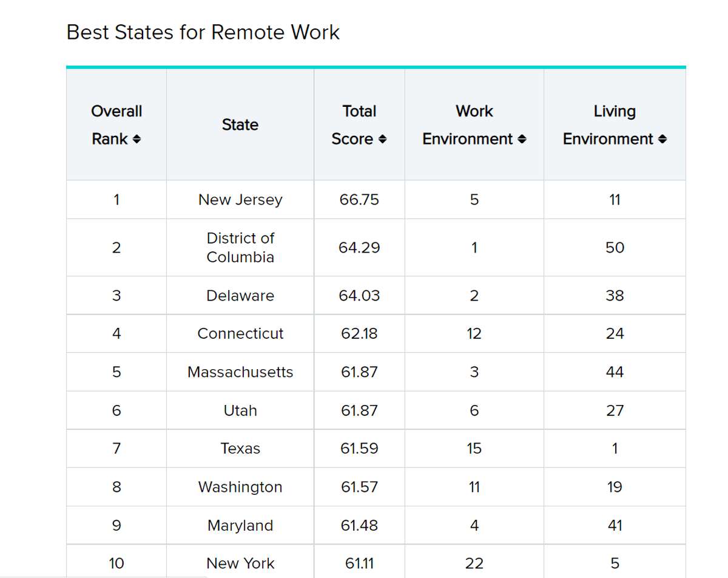Click Texas Living Environment rank 1

pyautogui.click(x=615, y=449)
